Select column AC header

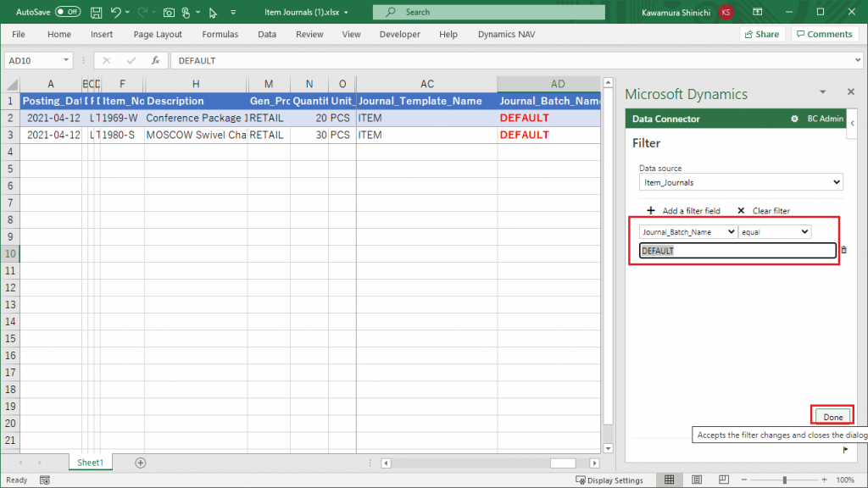click(427, 84)
